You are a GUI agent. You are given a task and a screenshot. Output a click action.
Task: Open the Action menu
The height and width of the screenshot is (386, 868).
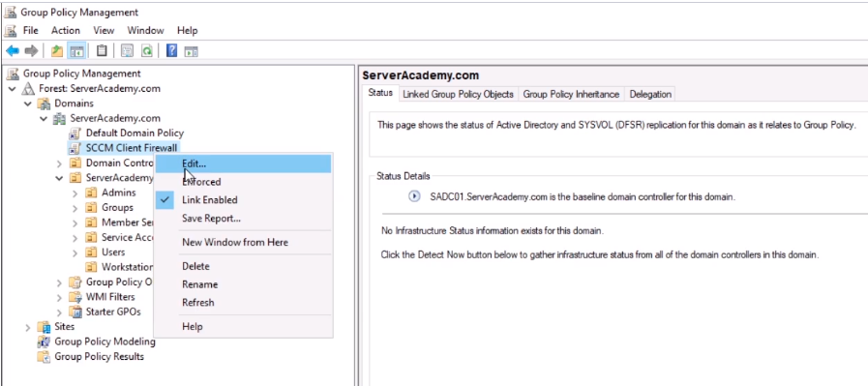(66, 30)
